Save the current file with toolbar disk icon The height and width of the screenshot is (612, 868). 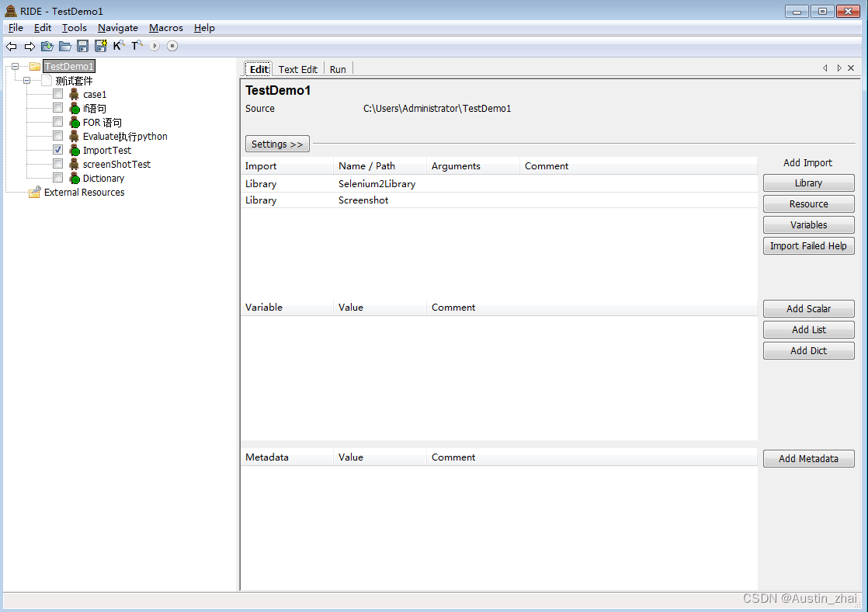click(x=82, y=46)
